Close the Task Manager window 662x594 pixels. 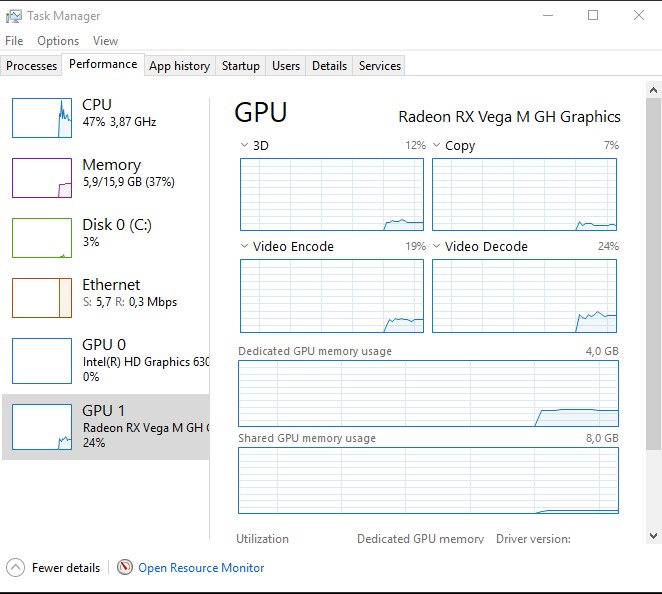pyautogui.click(x=639, y=16)
